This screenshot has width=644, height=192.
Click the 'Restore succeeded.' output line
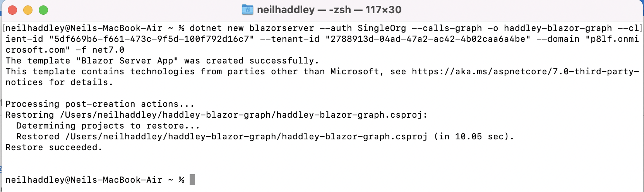point(54,147)
